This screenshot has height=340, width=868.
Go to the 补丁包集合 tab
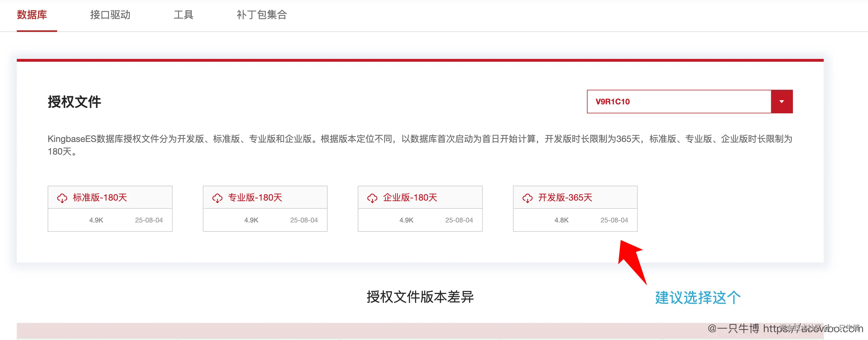coord(262,15)
